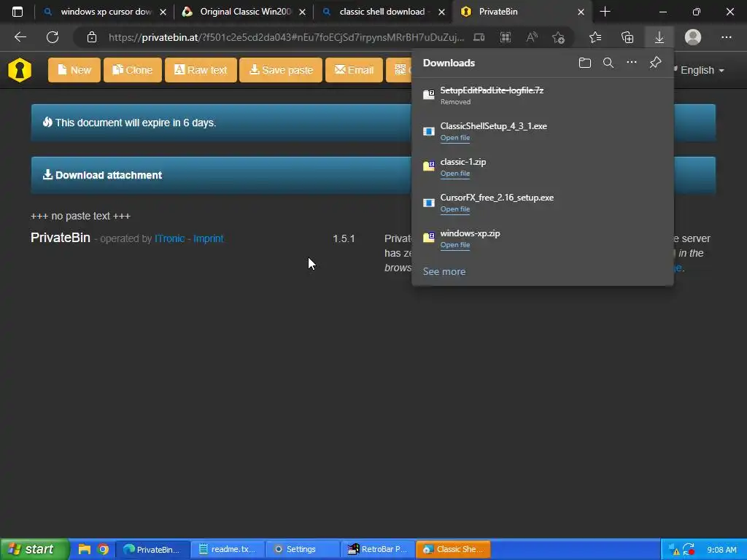
Task: Click the sync tray icon with red dot
Action: point(689,550)
